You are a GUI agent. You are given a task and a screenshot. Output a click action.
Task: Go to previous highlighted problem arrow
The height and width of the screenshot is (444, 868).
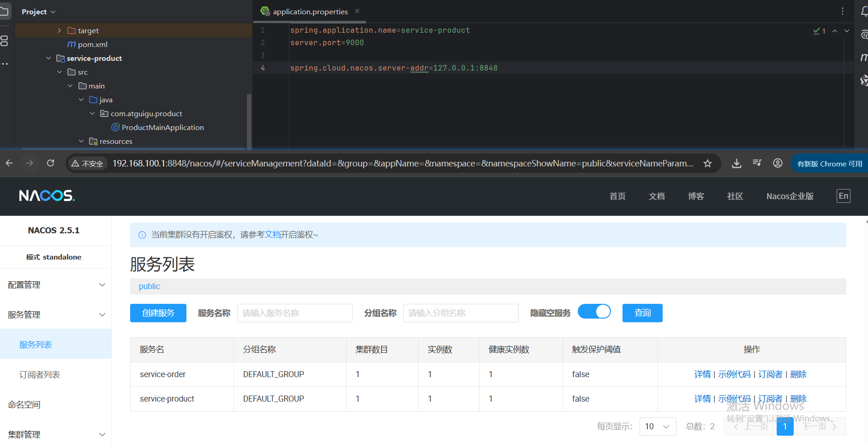pyautogui.click(x=835, y=31)
